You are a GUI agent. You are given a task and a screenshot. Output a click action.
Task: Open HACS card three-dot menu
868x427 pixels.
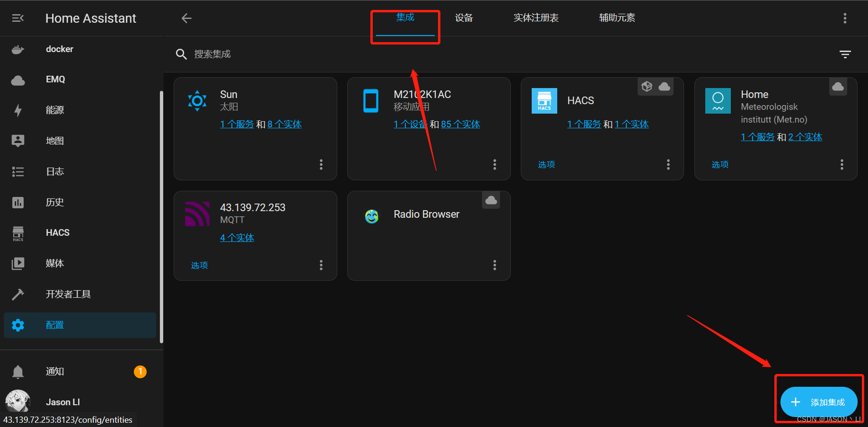(x=668, y=164)
